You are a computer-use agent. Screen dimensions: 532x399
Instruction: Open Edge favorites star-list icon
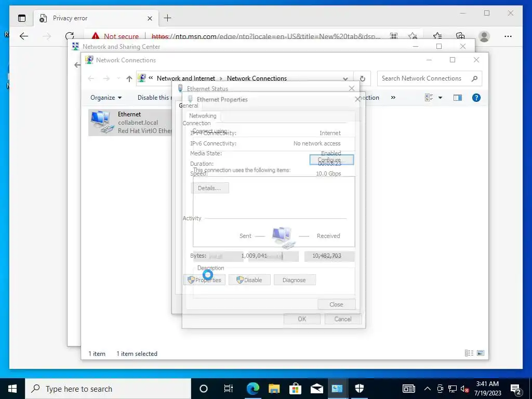click(437, 36)
